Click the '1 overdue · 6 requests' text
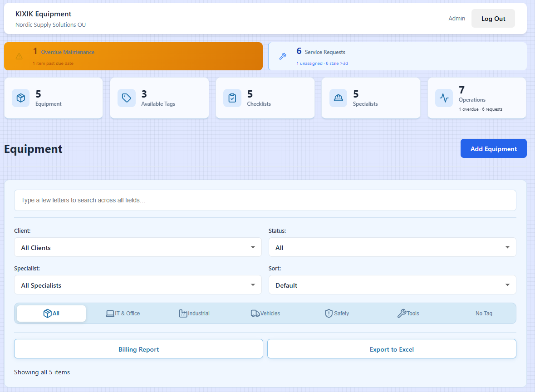The image size is (535, 392). (x=481, y=109)
